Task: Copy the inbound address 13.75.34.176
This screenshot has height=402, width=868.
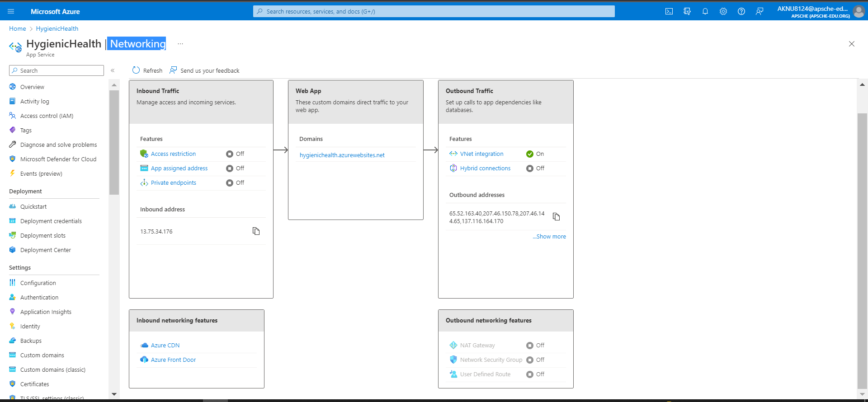Action: [x=256, y=231]
